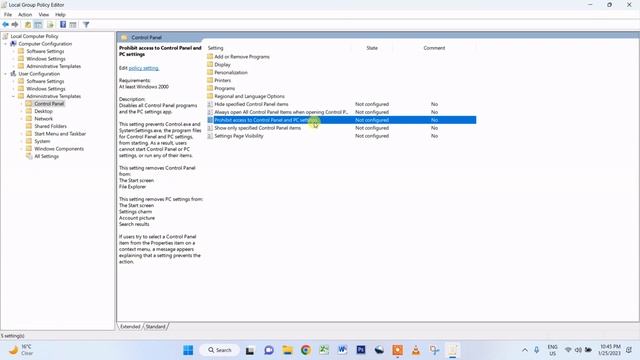This screenshot has height=360, width=640.
Task: Click the Computer Configuration node icon
Action: click(x=13, y=44)
